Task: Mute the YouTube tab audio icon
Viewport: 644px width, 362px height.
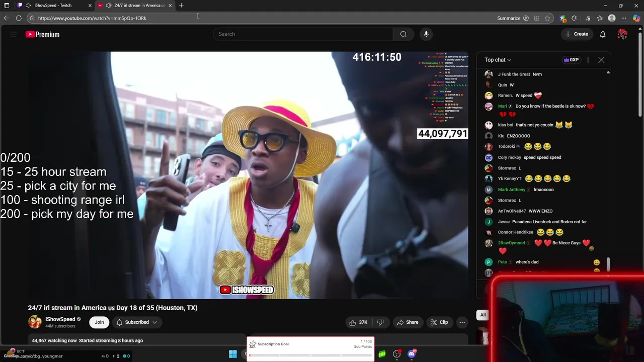Action: 108,5
